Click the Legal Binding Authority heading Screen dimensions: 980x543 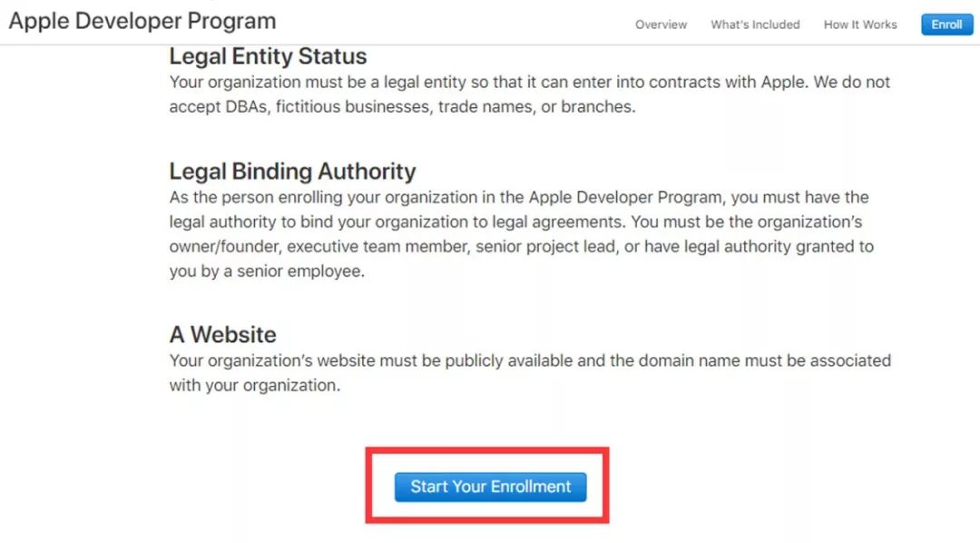pyautogui.click(x=292, y=172)
